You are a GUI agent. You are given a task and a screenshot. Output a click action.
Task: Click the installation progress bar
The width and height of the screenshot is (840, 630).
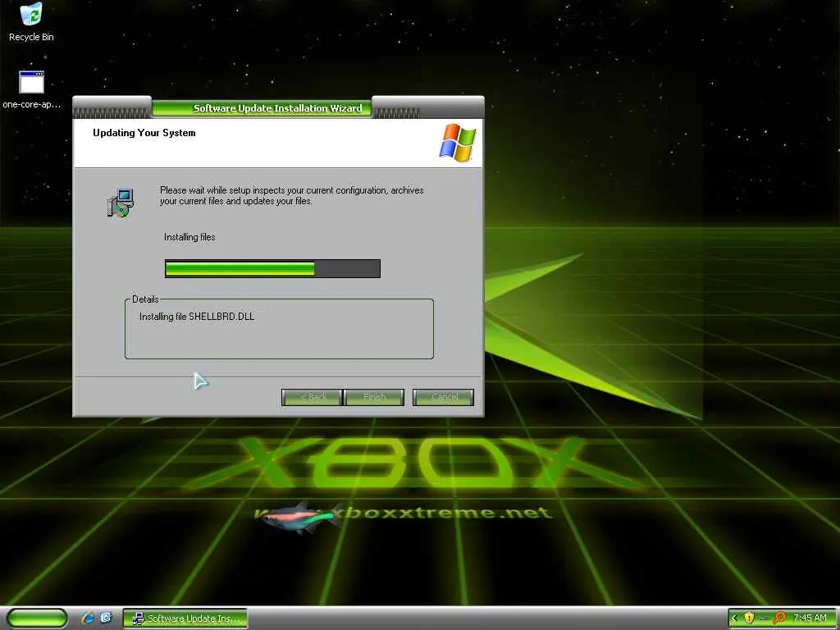tap(272, 268)
